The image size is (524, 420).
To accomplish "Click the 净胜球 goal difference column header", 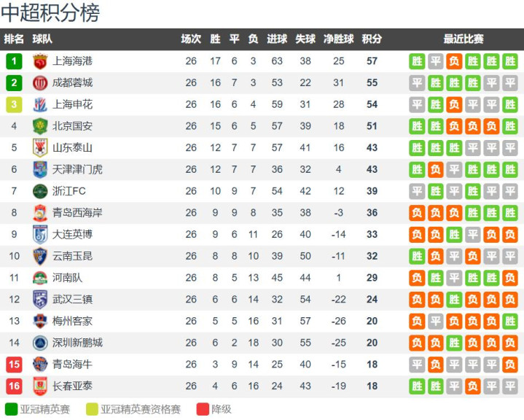I will pyautogui.click(x=338, y=39).
